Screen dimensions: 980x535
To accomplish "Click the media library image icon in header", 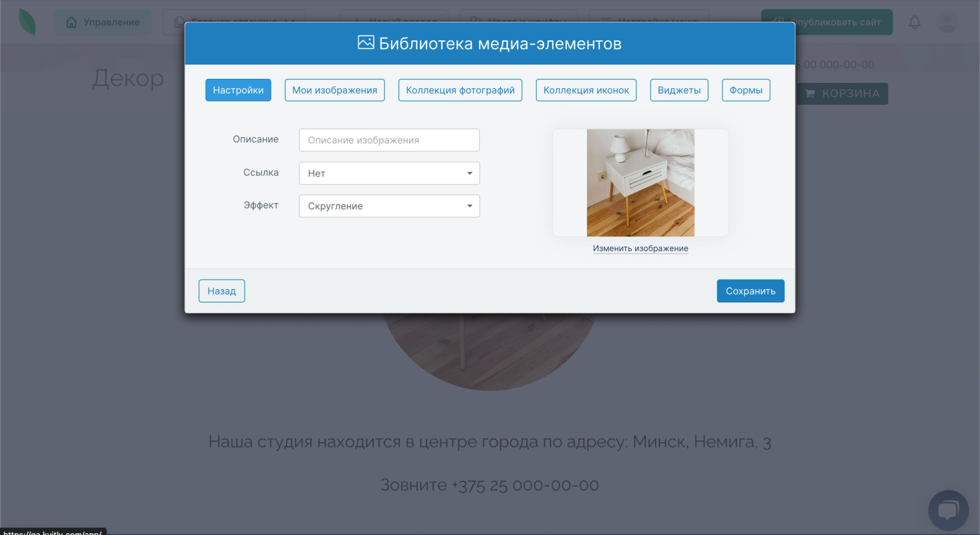I will [x=366, y=43].
